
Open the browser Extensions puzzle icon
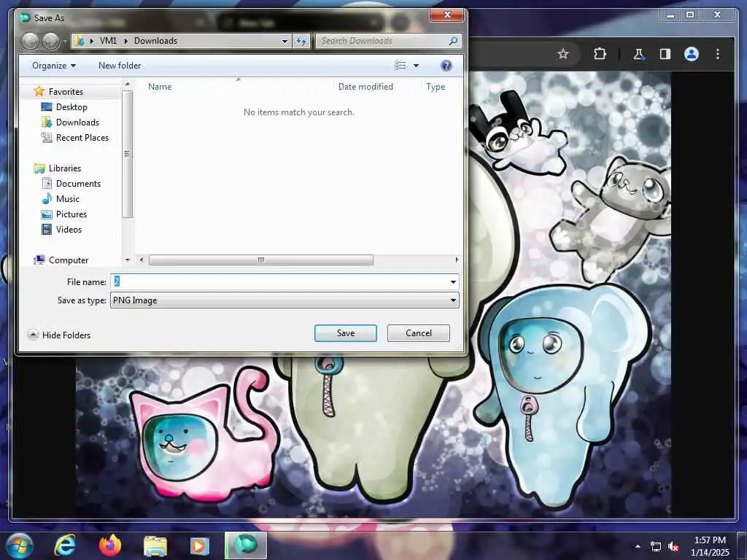(600, 54)
